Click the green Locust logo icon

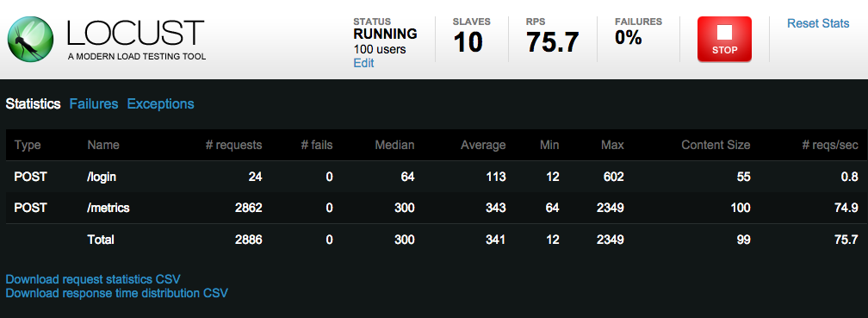click(x=30, y=39)
